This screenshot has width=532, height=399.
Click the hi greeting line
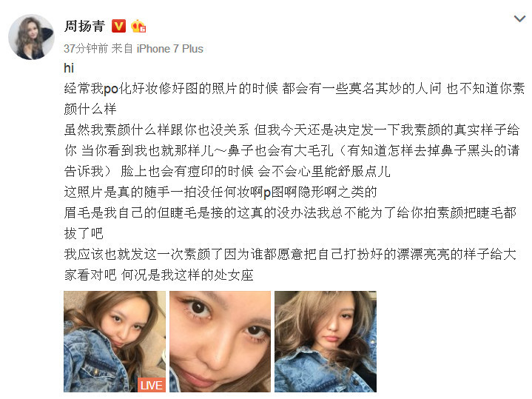[69, 68]
